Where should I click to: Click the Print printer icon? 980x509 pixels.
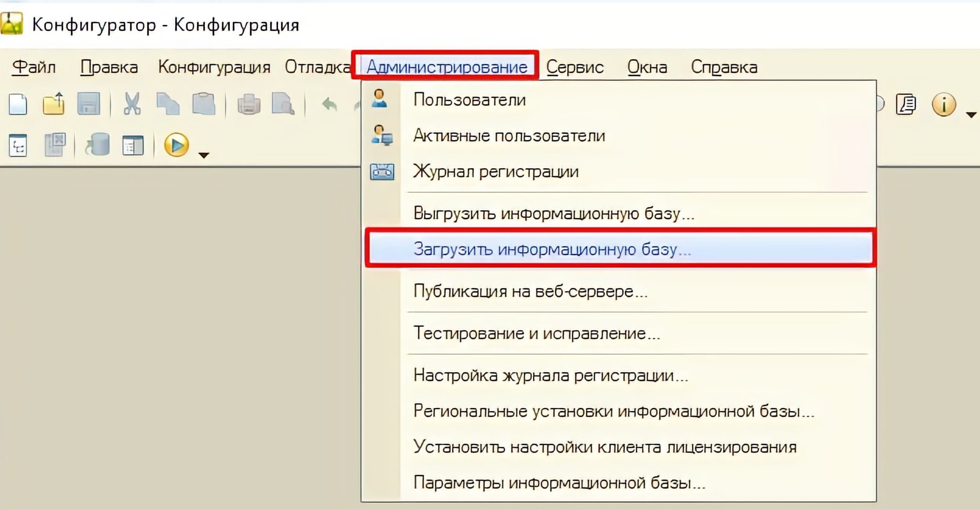(249, 104)
